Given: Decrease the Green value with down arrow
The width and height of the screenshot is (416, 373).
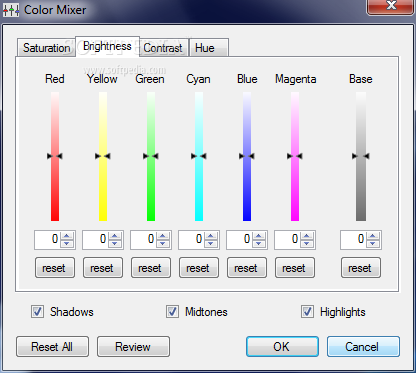Looking at the screenshot, I should pyautogui.click(x=163, y=243).
